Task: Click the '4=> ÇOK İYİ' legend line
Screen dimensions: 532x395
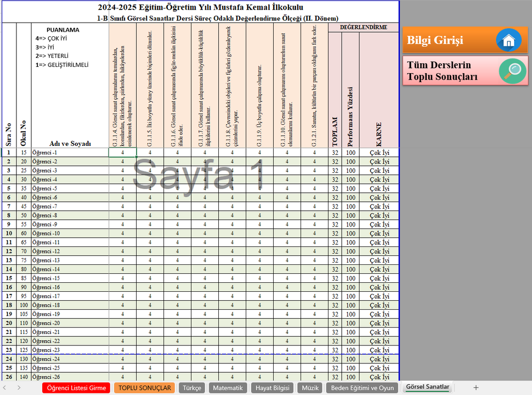Action: click(x=51, y=38)
